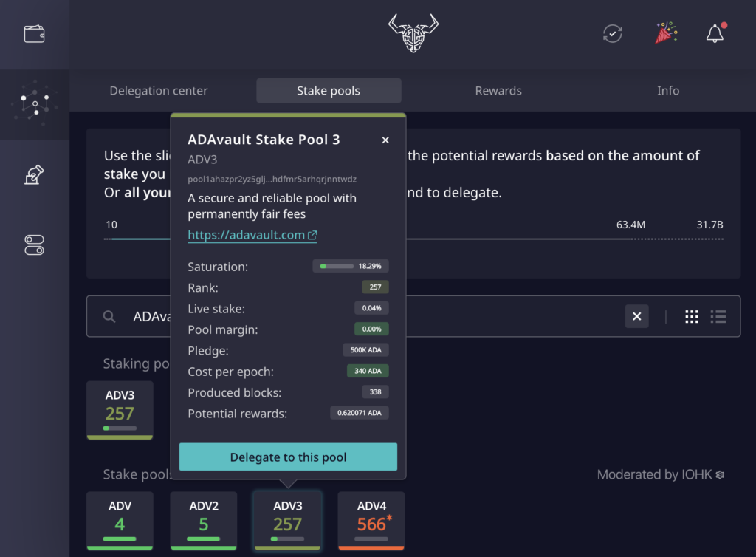Open the Rewards tab

click(x=498, y=91)
